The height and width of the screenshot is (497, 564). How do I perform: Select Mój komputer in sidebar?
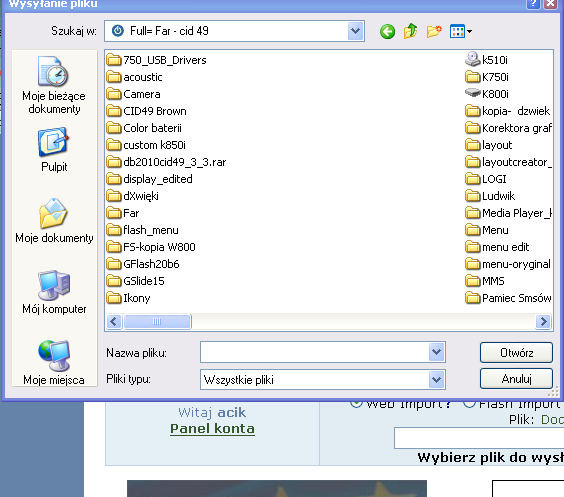point(54,292)
